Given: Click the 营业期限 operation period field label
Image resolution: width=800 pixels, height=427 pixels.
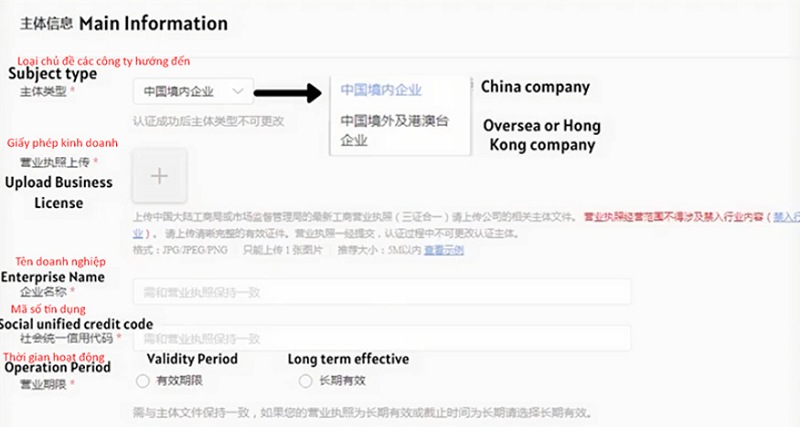Looking at the screenshot, I should click(47, 385).
